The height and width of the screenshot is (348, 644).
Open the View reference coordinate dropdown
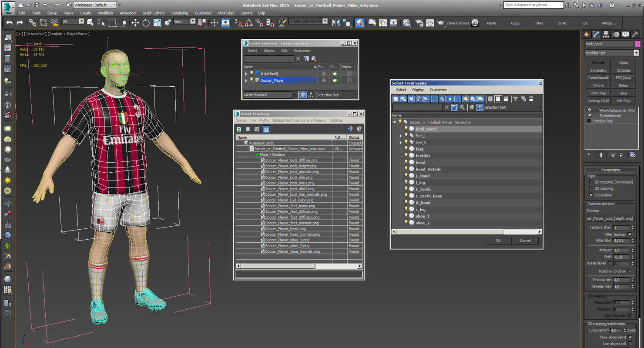coord(184,21)
